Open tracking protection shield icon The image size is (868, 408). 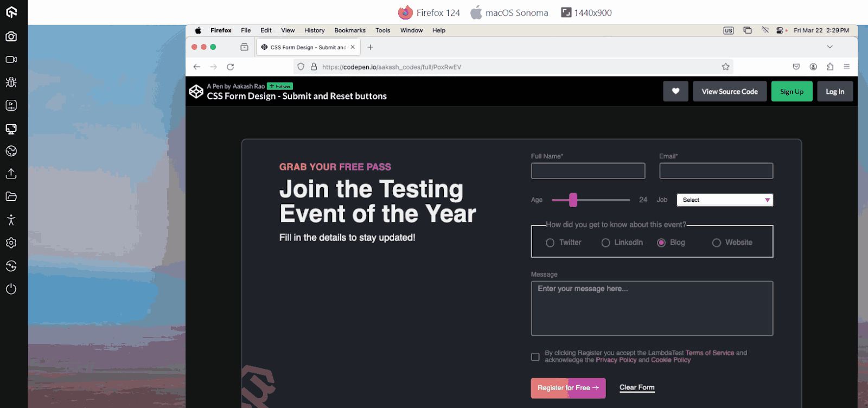[x=301, y=67]
